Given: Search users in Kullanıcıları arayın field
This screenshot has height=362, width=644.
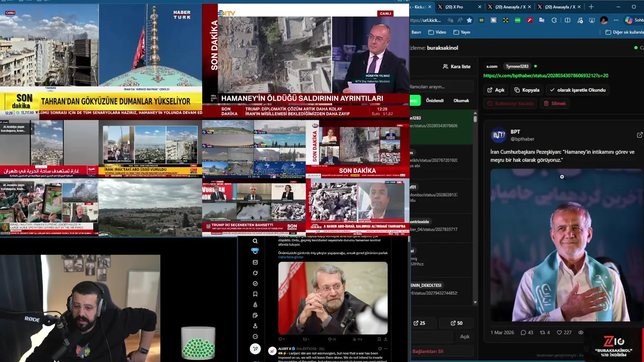Looking at the screenshot, I should [x=442, y=86].
